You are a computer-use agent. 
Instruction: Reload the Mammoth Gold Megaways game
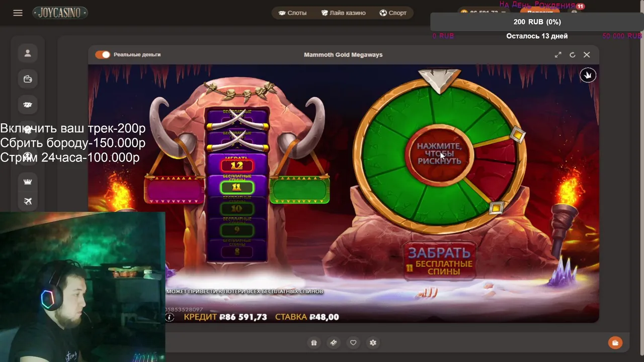click(x=573, y=55)
